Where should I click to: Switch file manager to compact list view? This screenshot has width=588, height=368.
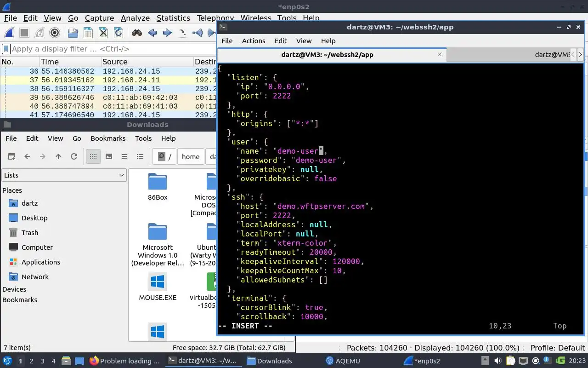pyautogui.click(x=124, y=156)
